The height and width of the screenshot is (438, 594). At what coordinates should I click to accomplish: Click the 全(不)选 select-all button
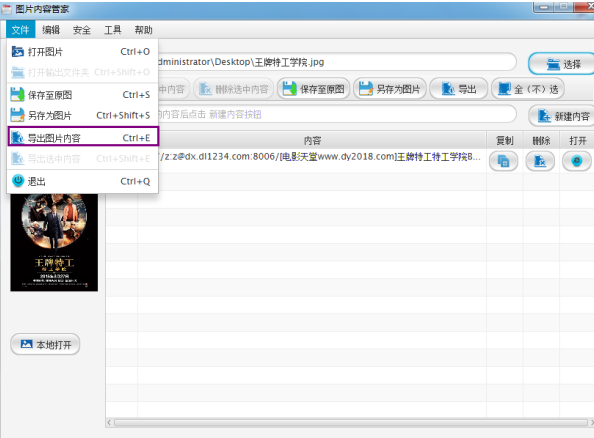coord(528,89)
